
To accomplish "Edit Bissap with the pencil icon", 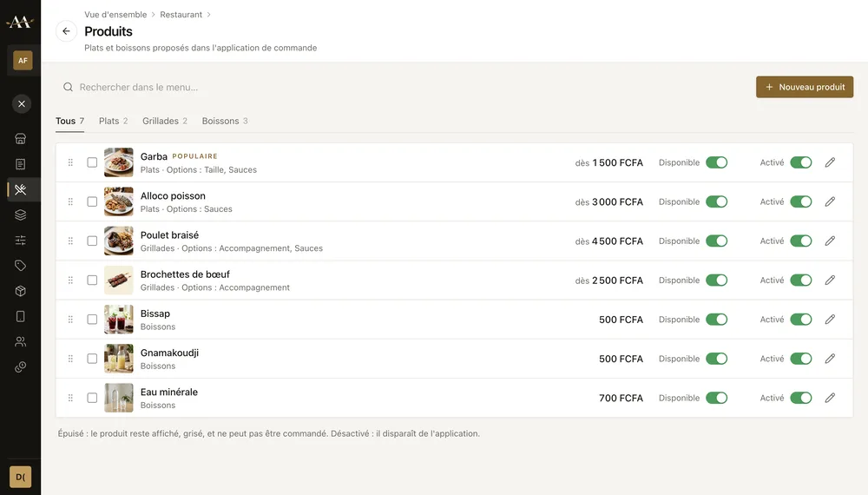I will click(x=830, y=320).
